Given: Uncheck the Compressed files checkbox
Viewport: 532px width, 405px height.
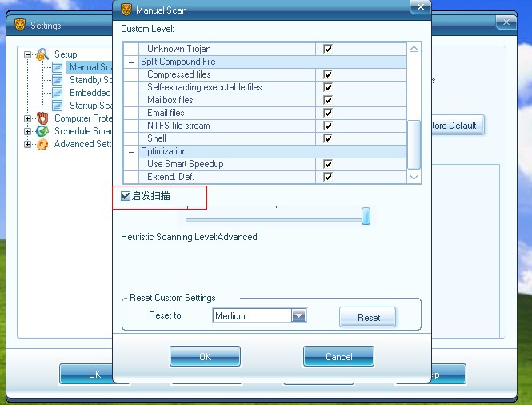Looking at the screenshot, I should coord(328,74).
